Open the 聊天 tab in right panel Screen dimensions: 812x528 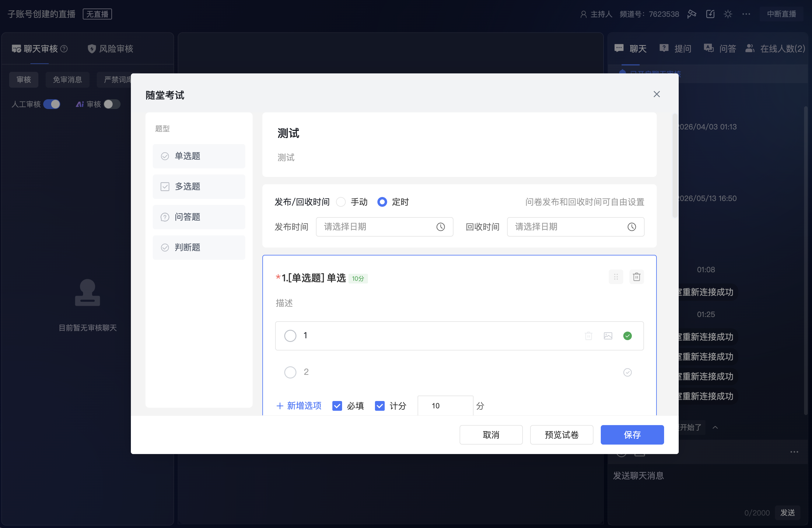point(630,48)
